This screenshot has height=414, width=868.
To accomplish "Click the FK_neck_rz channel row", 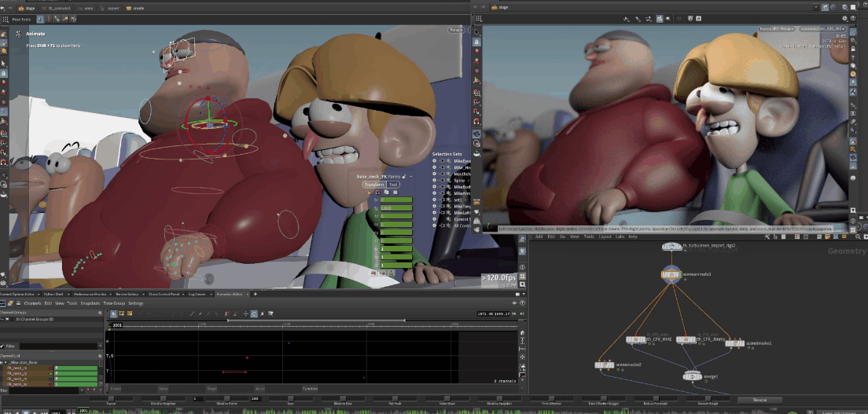I will coord(51,379).
